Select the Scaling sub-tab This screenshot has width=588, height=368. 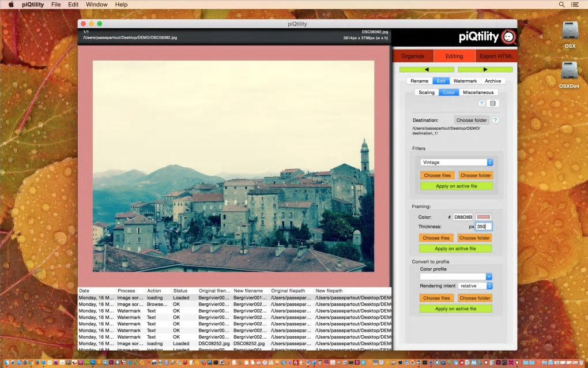[427, 92]
